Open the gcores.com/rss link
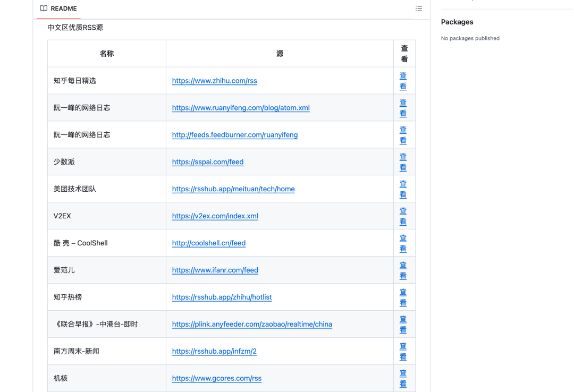Screen dimensions: 574x392 coord(217,379)
